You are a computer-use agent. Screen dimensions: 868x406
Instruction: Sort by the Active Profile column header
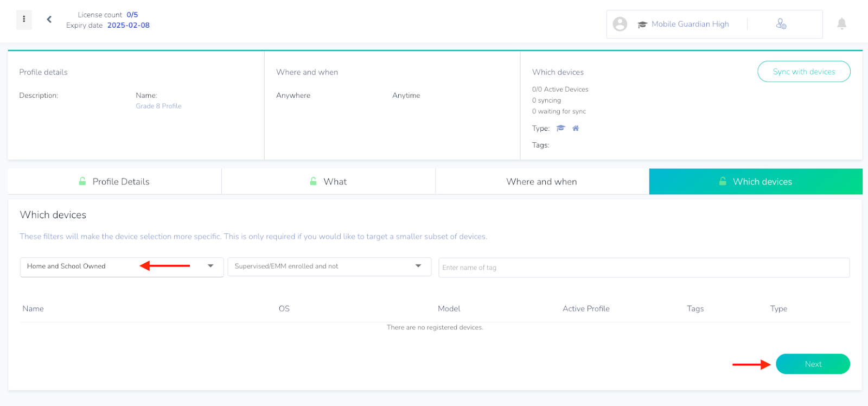[x=586, y=308]
